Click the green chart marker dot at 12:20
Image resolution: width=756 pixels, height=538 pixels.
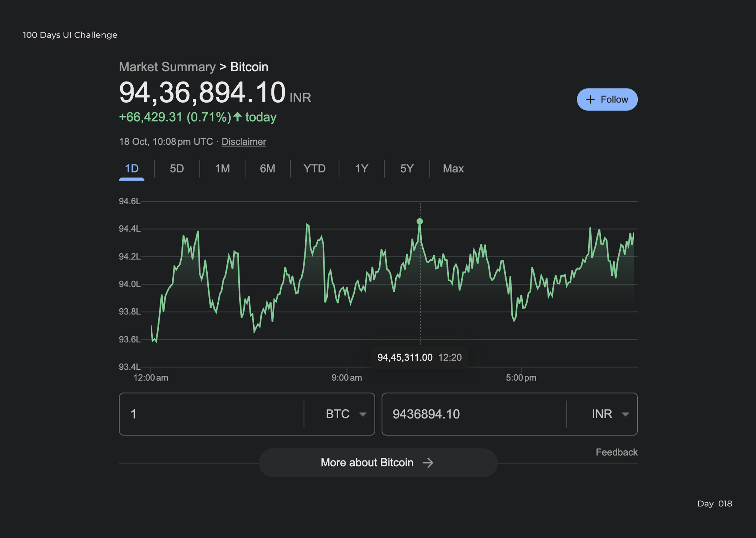pyautogui.click(x=420, y=221)
